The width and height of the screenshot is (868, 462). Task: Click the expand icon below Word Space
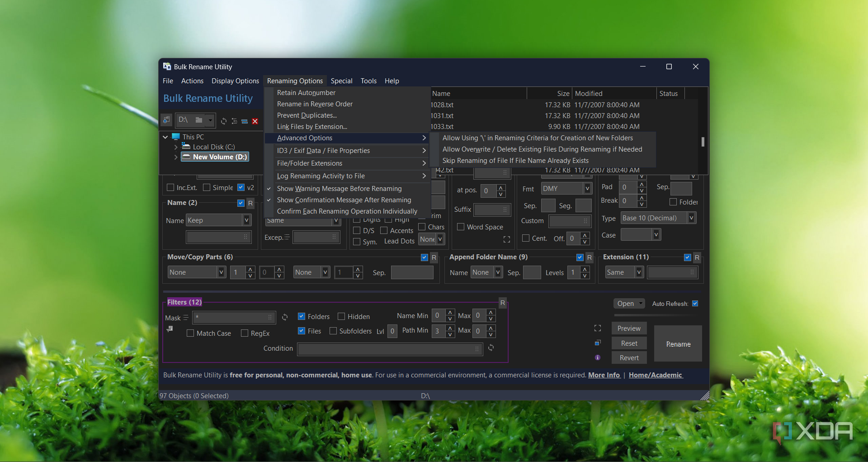coord(507,239)
